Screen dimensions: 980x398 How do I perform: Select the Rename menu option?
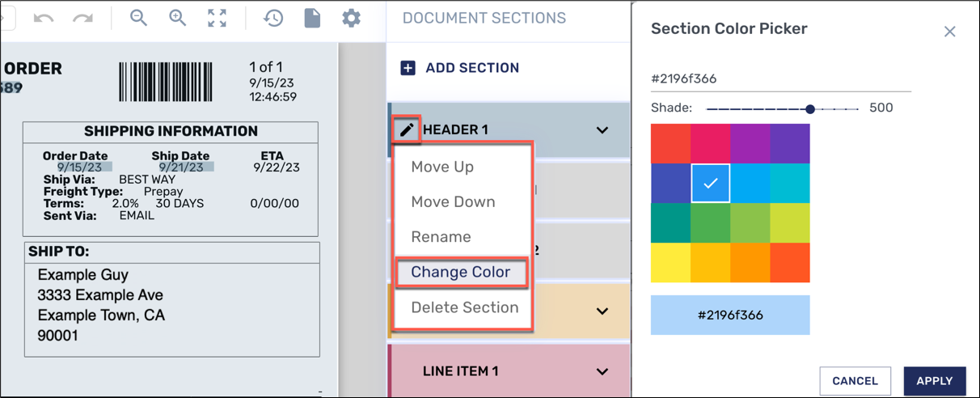[441, 237]
